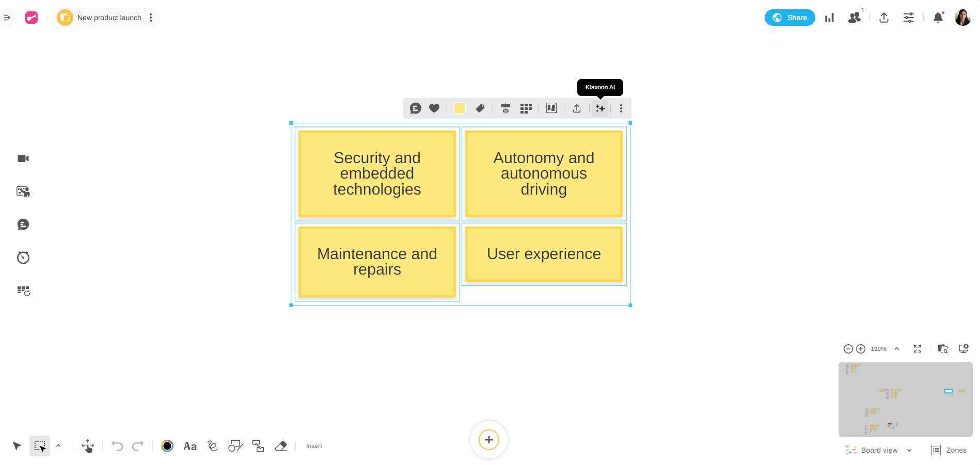Open Klaxoon AI sparkle tool
This screenshot has width=980, height=465.
tap(600, 108)
